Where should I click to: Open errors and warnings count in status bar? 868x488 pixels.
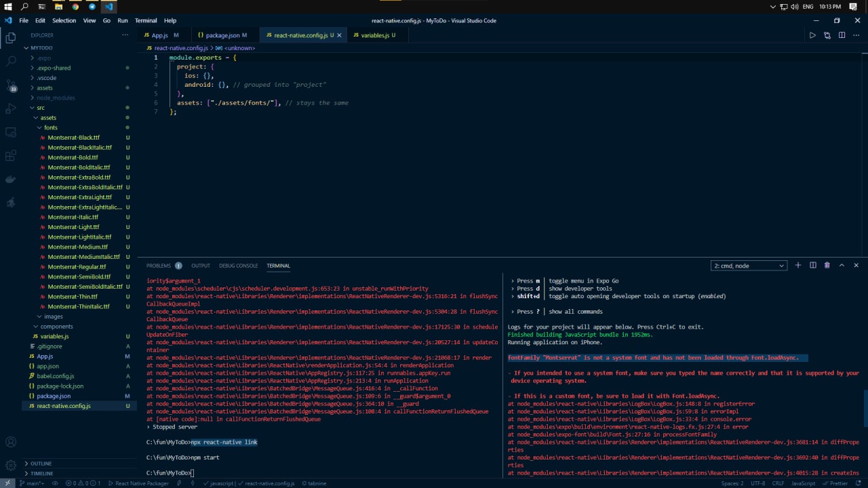coord(83,483)
